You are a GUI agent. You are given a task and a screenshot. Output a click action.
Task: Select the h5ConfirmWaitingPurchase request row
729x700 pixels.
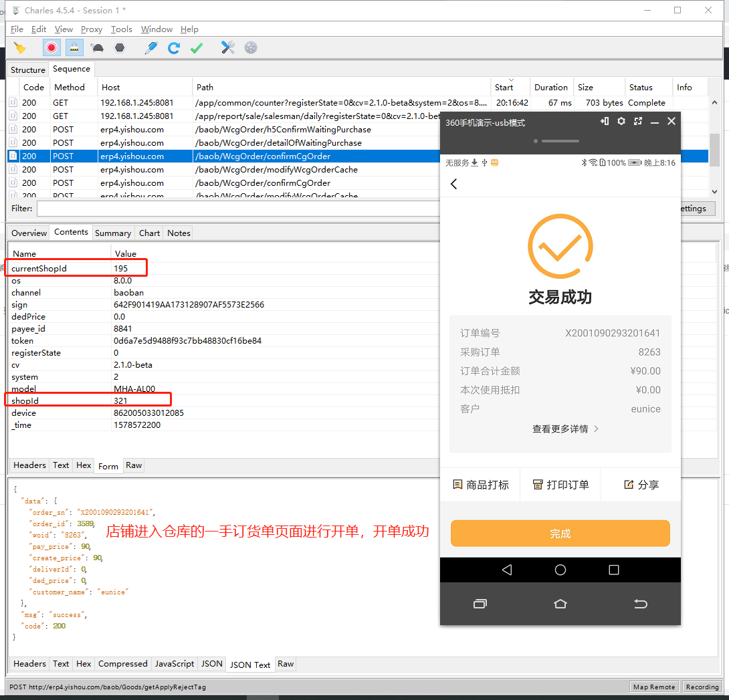tap(223, 130)
